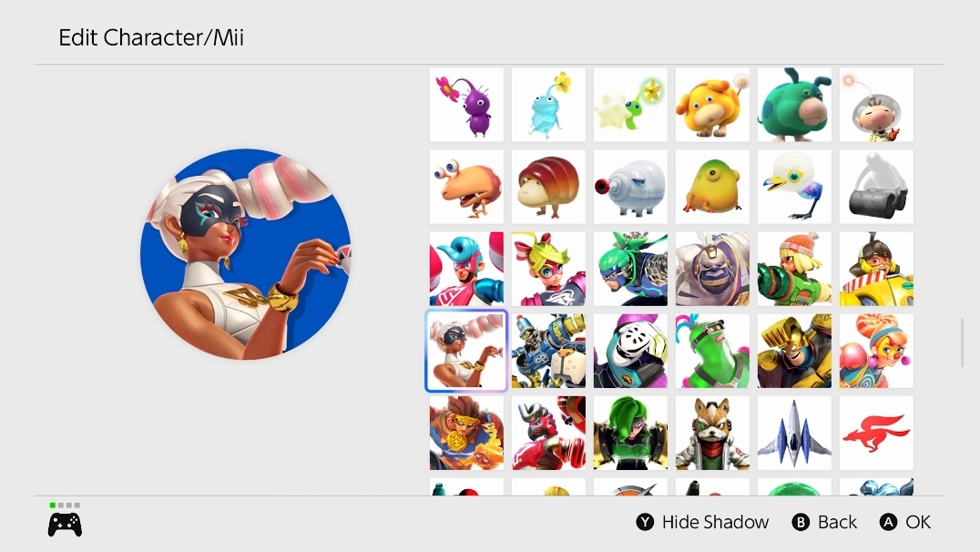Choose the Fox McCloud character icon
This screenshot has height=552, width=980.
point(712,433)
